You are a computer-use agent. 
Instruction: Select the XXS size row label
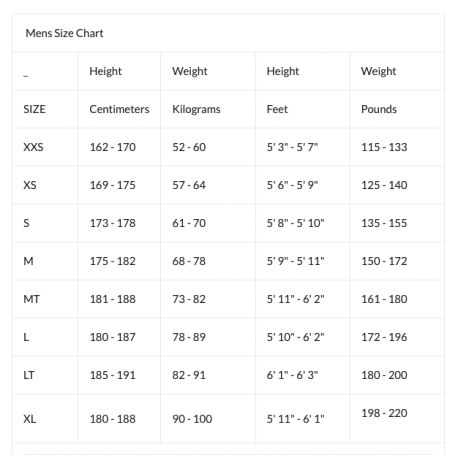point(33,147)
